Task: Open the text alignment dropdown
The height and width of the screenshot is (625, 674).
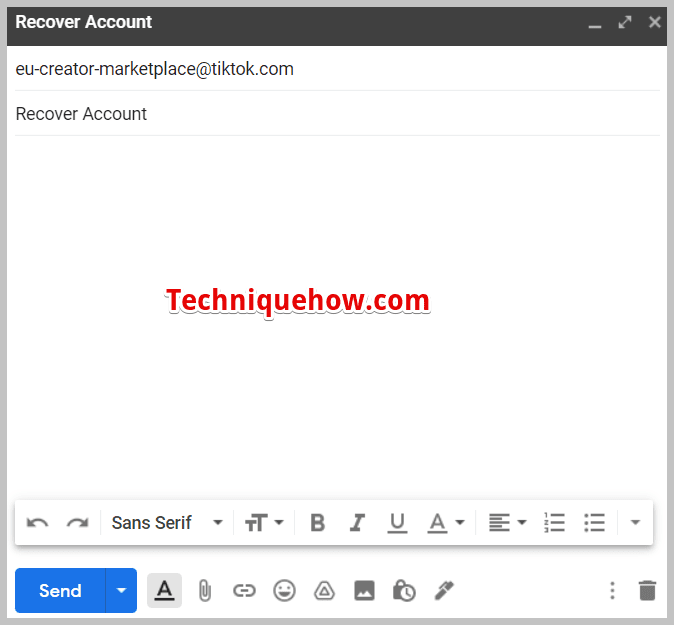Action: click(x=507, y=523)
